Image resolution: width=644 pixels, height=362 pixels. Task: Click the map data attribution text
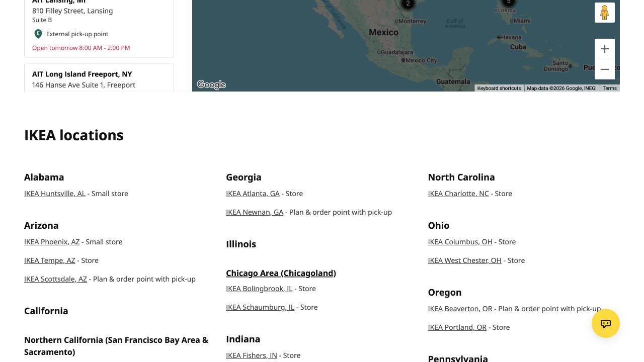pos(561,88)
